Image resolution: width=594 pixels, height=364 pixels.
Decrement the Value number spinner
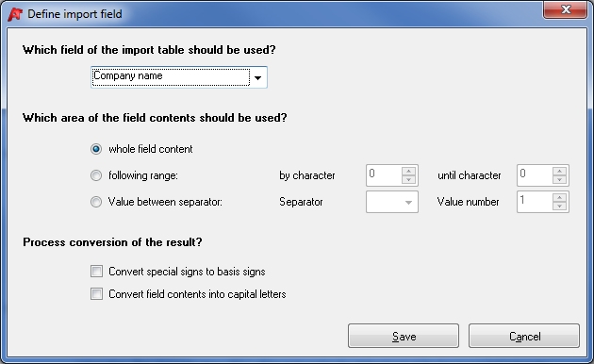coord(559,207)
